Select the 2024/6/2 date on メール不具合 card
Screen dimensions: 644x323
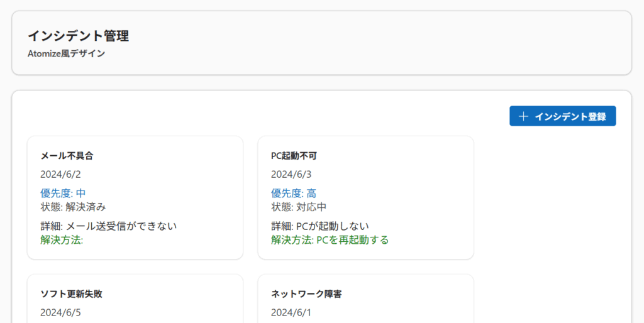(x=60, y=174)
